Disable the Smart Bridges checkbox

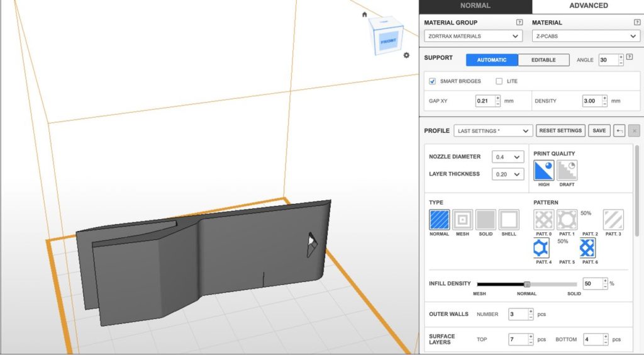[433, 81]
